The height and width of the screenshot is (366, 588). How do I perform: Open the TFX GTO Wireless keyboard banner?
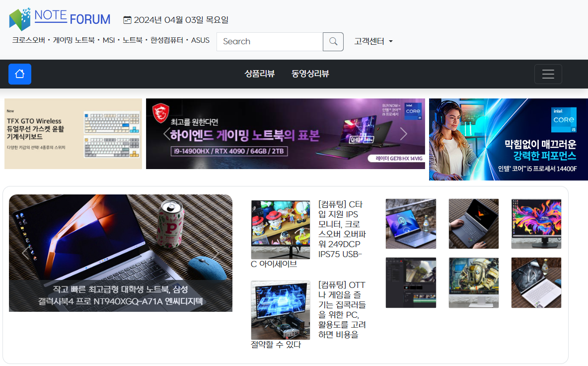[x=73, y=134]
